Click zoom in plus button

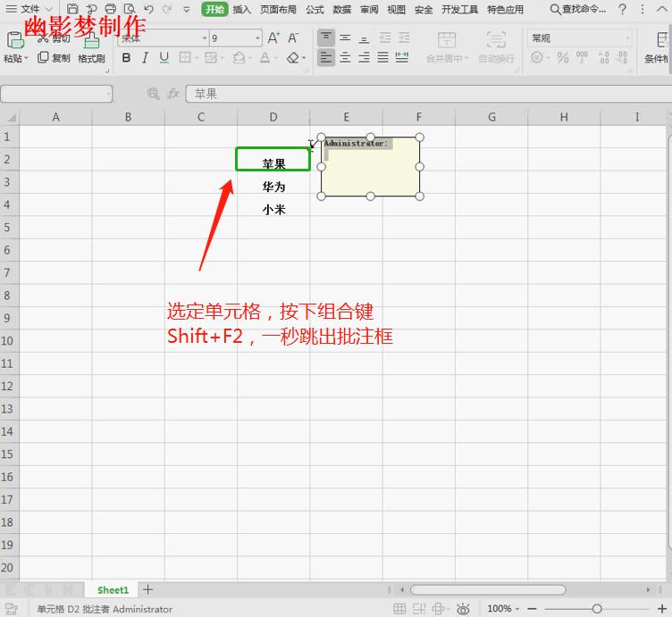click(662, 608)
